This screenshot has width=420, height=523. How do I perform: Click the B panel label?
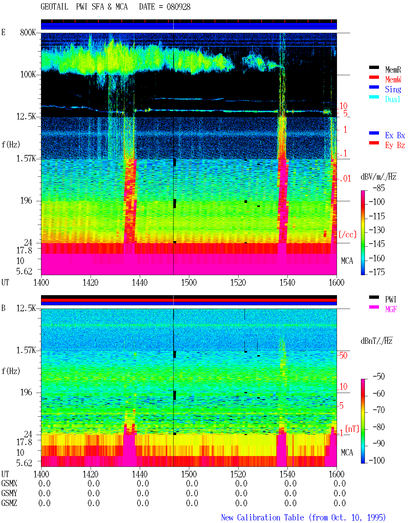4,308
